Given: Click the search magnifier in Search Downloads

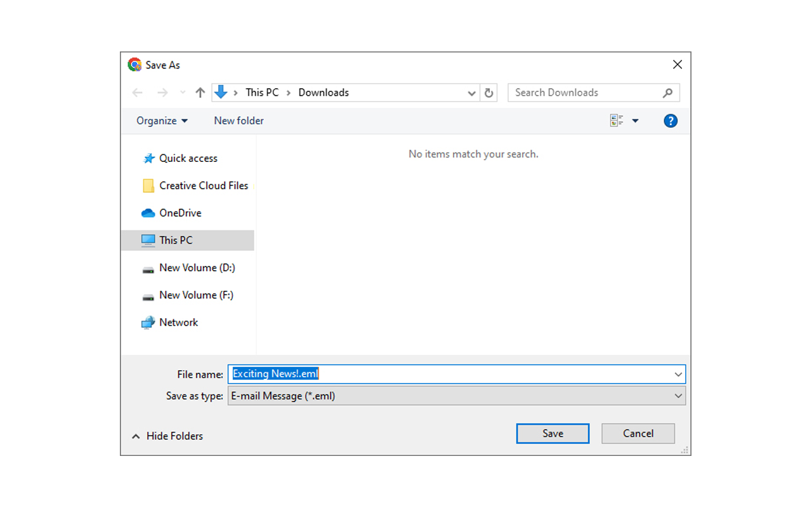Looking at the screenshot, I should (668, 93).
